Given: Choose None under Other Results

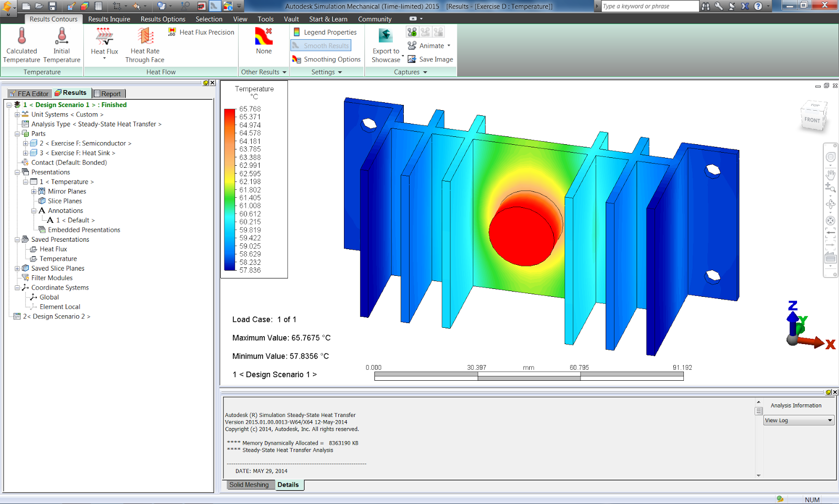Looking at the screenshot, I should pos(264,41).
